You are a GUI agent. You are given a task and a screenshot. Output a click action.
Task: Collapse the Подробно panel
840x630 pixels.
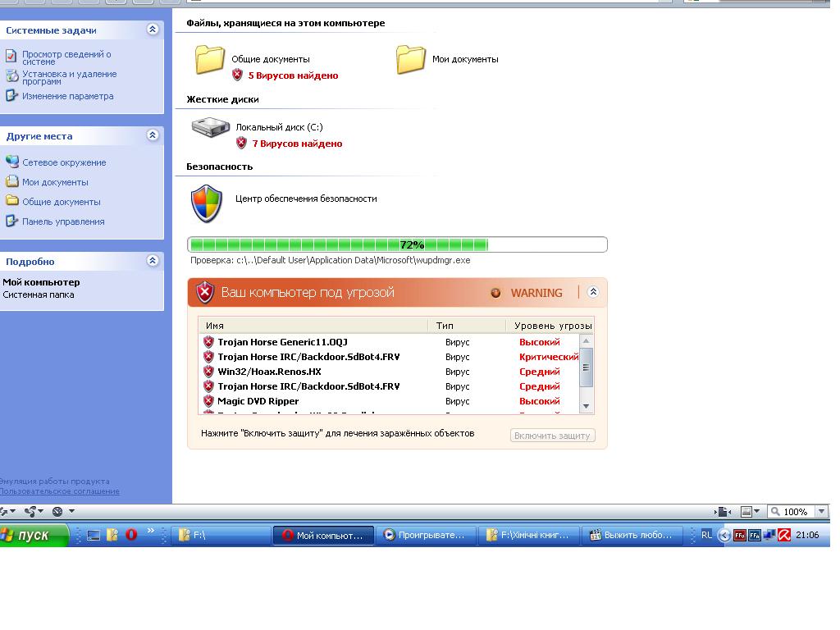point(152,261)
